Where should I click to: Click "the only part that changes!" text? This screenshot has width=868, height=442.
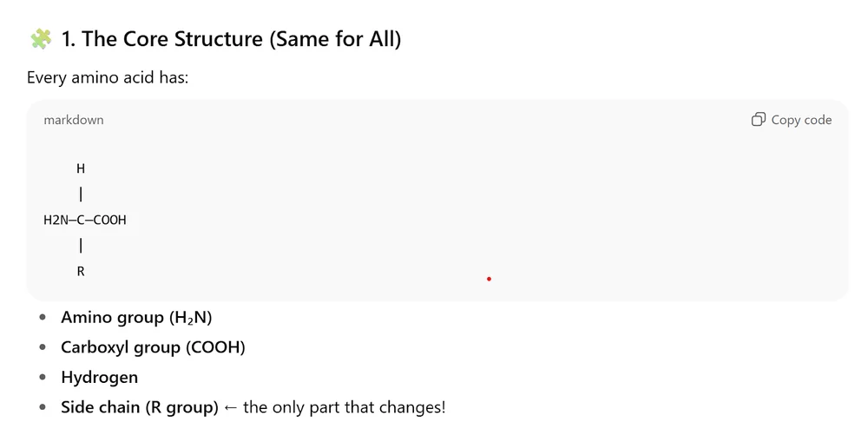344,406
